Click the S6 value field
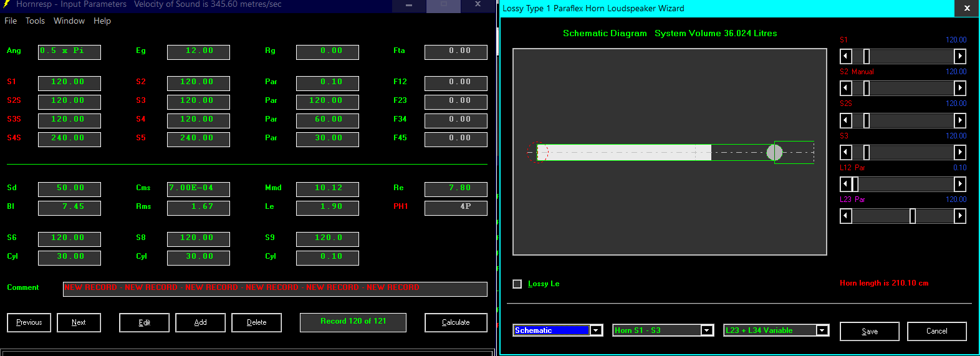This screenshot has height=356, width=980. (69, 239)
